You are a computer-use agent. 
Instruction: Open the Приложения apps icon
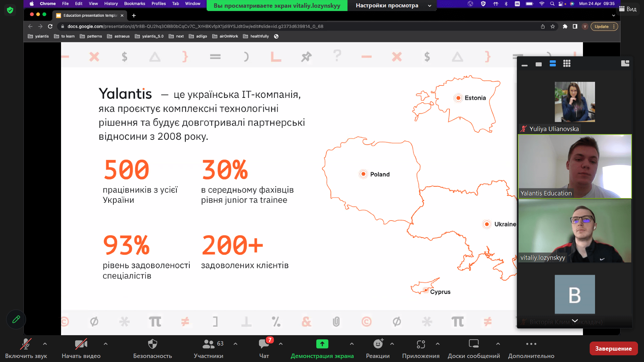tap(421, 344)
